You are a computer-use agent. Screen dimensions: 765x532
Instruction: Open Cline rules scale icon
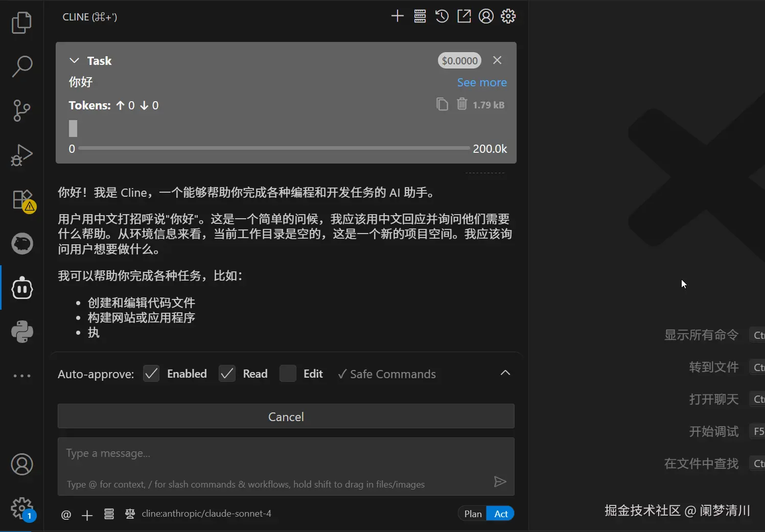[x=130, y=514]
